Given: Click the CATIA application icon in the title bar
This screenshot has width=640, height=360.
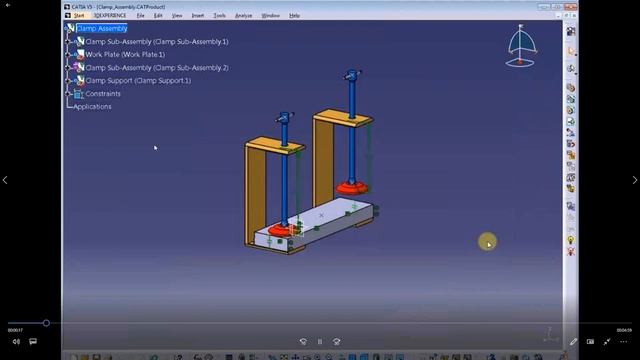Looking at the screenshot, I should tap(67, 7).
